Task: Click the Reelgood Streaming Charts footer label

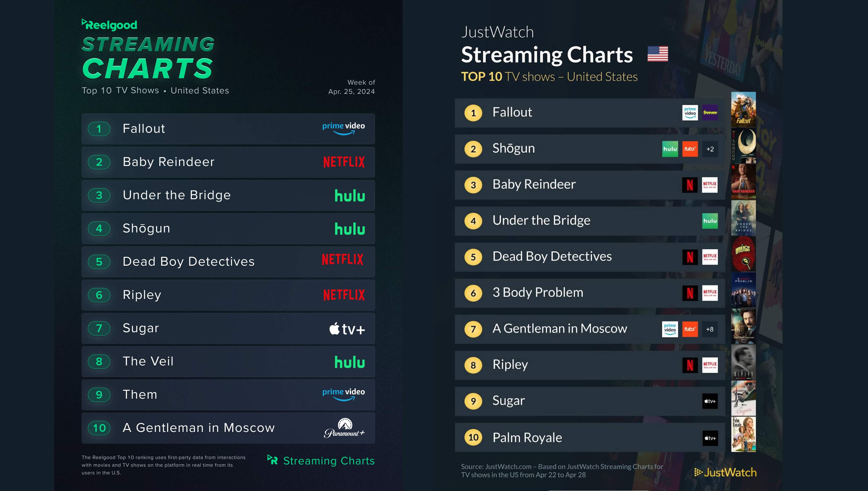Action: [x=321, y=461]
